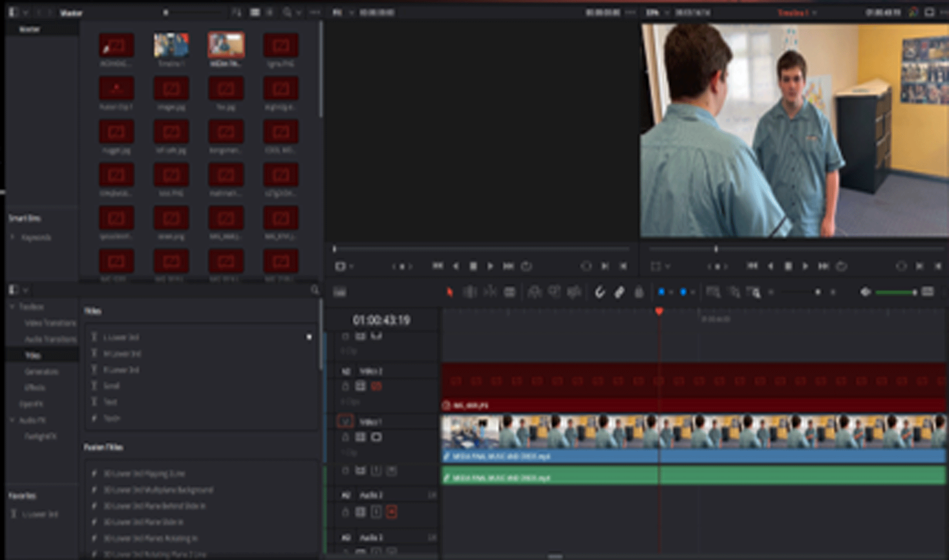This screenshot has height=560, width=949.
Task: Unmute the Audio 2 track
Action: click(x=391, y=512)
